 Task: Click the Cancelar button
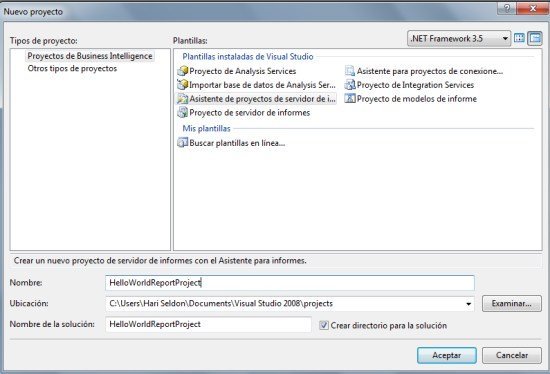click(x=512, y=355)
